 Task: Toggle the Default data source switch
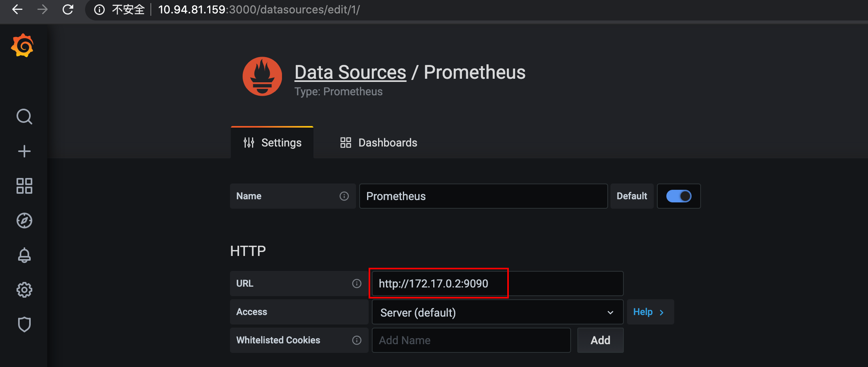coord(679,196)
